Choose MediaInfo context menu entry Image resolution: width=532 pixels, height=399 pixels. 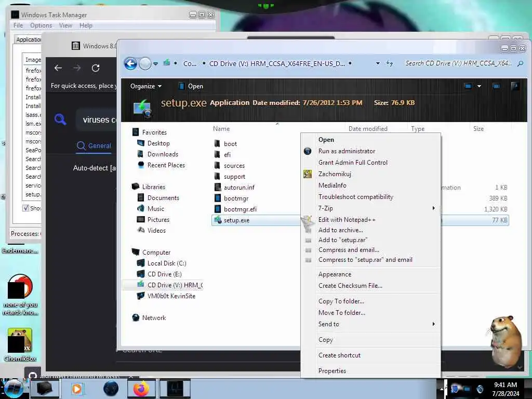370,185
